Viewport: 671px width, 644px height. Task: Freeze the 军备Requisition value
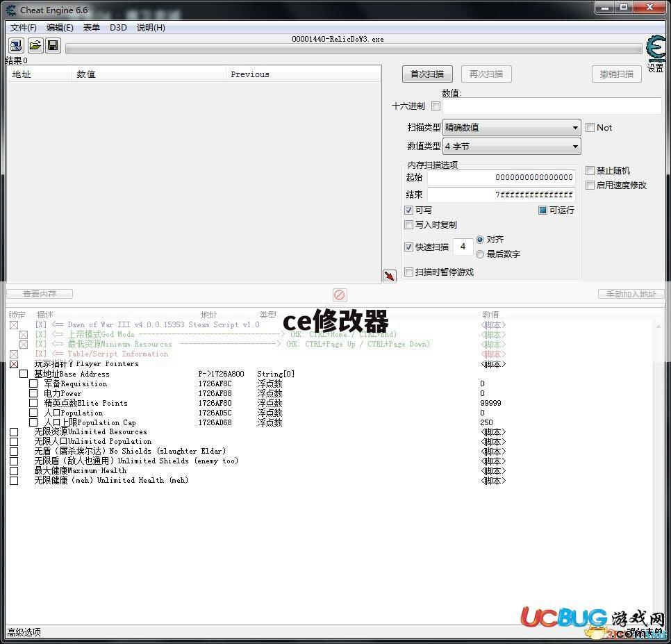pos(33,383)
